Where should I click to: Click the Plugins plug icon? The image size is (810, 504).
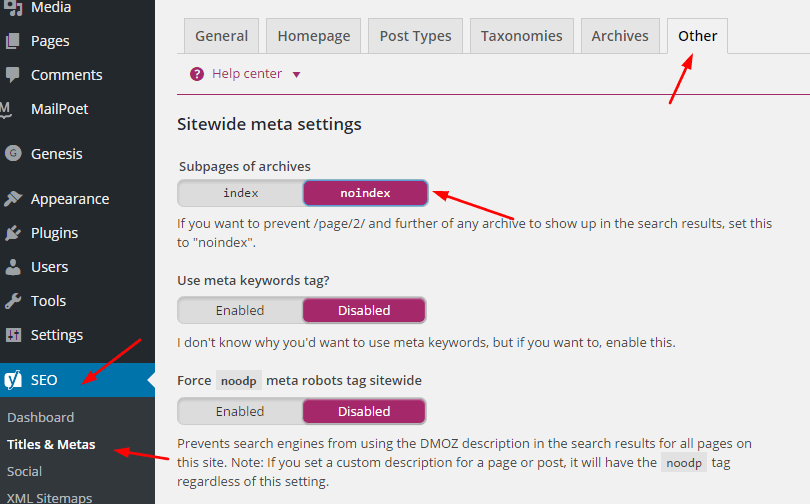click(13, 233)
